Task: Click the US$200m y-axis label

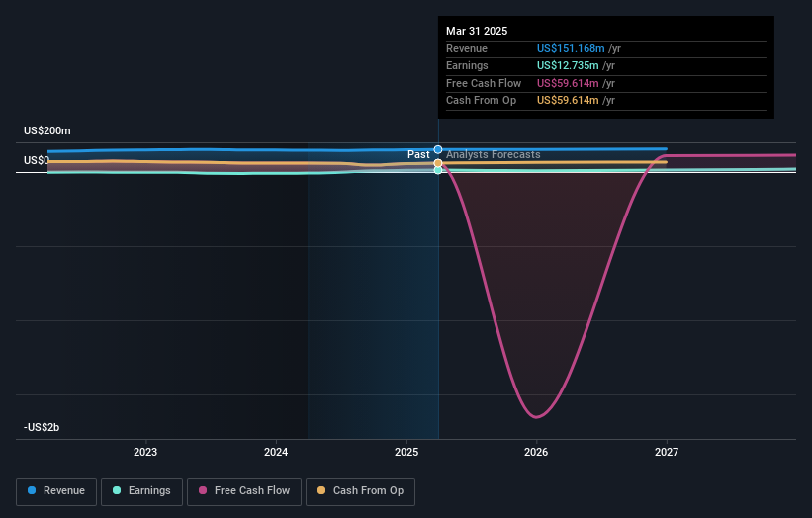Action: (47, 130)
